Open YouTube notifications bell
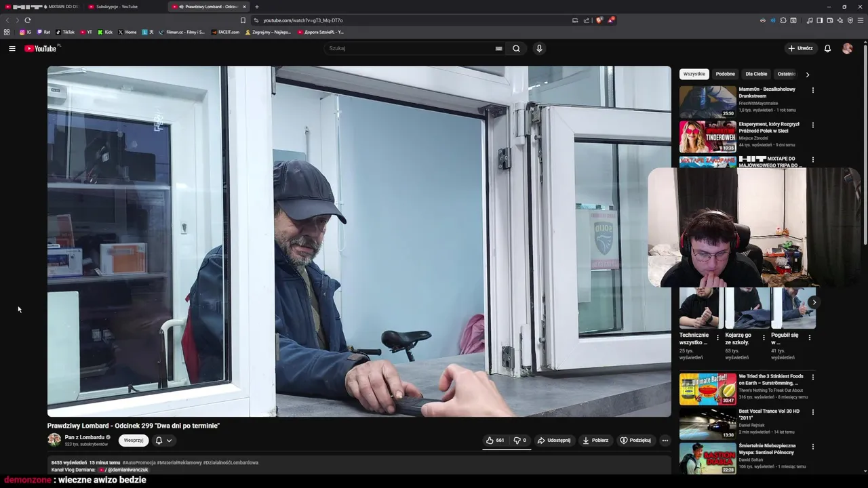 827,48
